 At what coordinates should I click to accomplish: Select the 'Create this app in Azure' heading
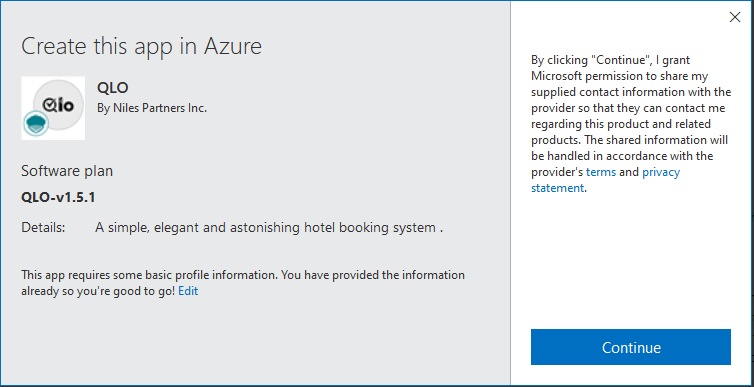141,47
